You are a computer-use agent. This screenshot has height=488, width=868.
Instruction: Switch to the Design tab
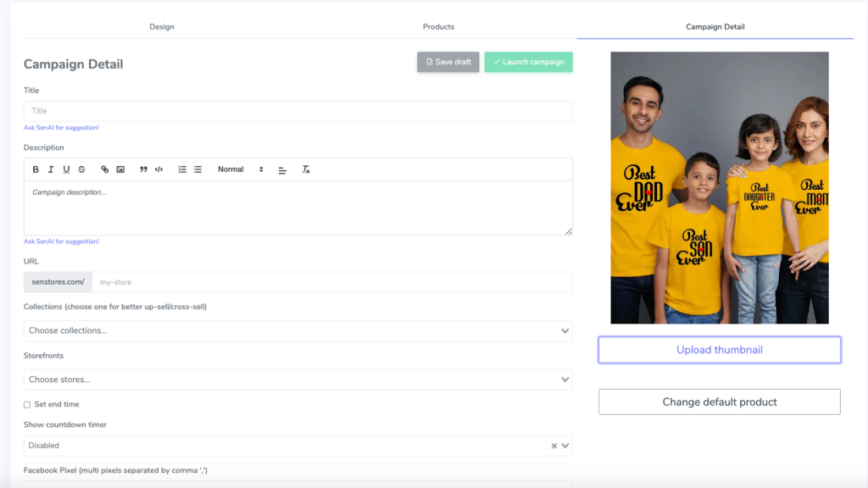coord(162,26)
